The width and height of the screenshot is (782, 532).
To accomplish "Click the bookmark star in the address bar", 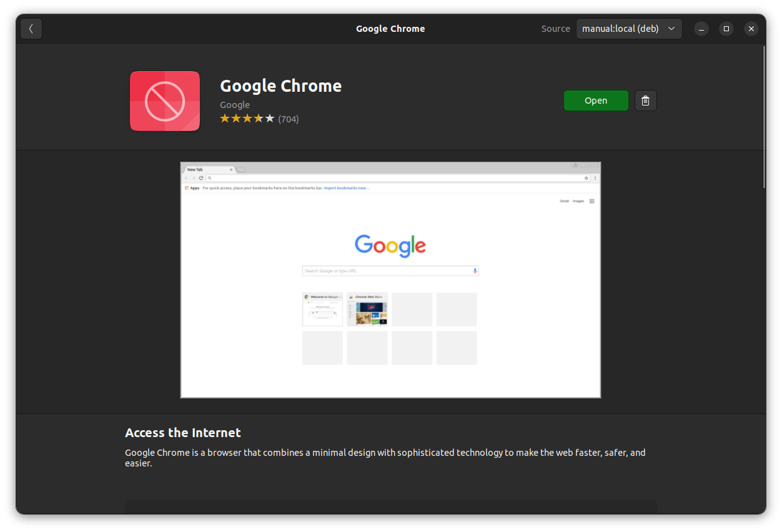I will point(586,177).
